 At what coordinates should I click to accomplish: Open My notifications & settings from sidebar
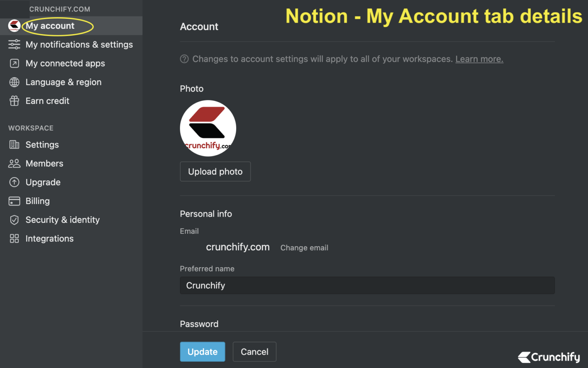click(79, 44)
